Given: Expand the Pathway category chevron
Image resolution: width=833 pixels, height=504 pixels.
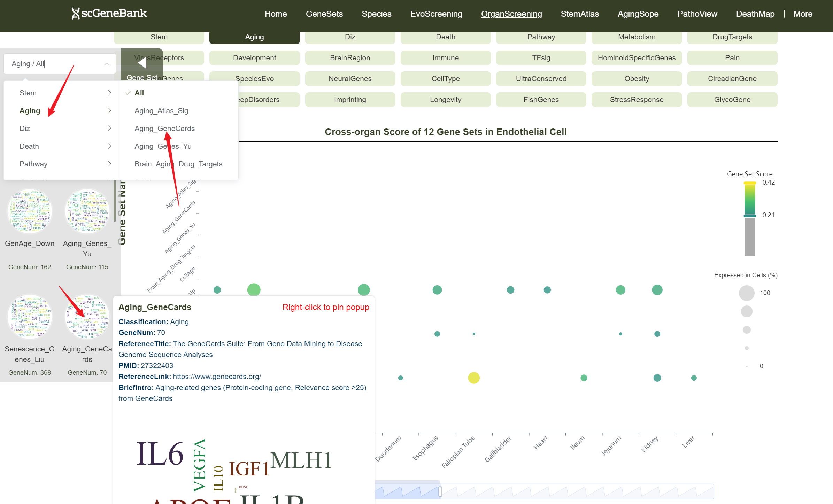Looking at the screenshot, I should (x=109, y=164).
